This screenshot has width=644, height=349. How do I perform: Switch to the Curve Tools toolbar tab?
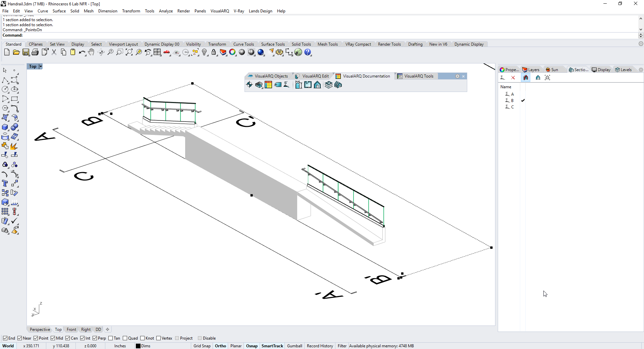(x=244, y=44)
